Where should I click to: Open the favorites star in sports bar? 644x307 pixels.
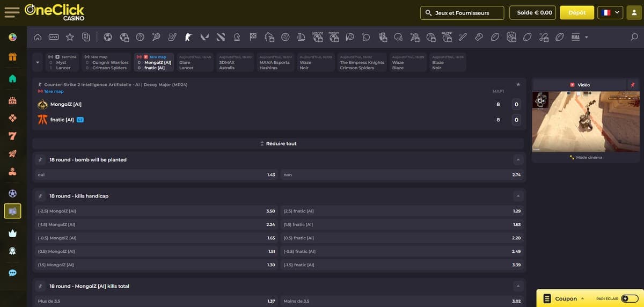70,37
